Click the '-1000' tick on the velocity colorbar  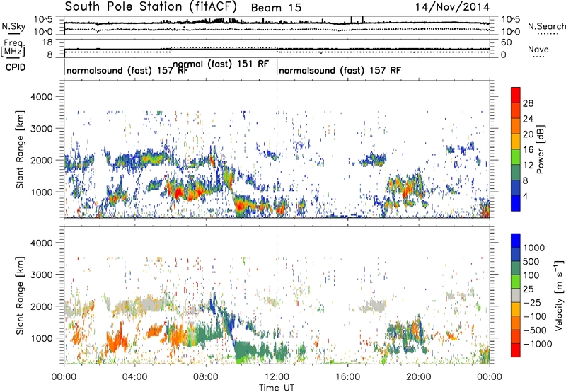tap(537, 344)
